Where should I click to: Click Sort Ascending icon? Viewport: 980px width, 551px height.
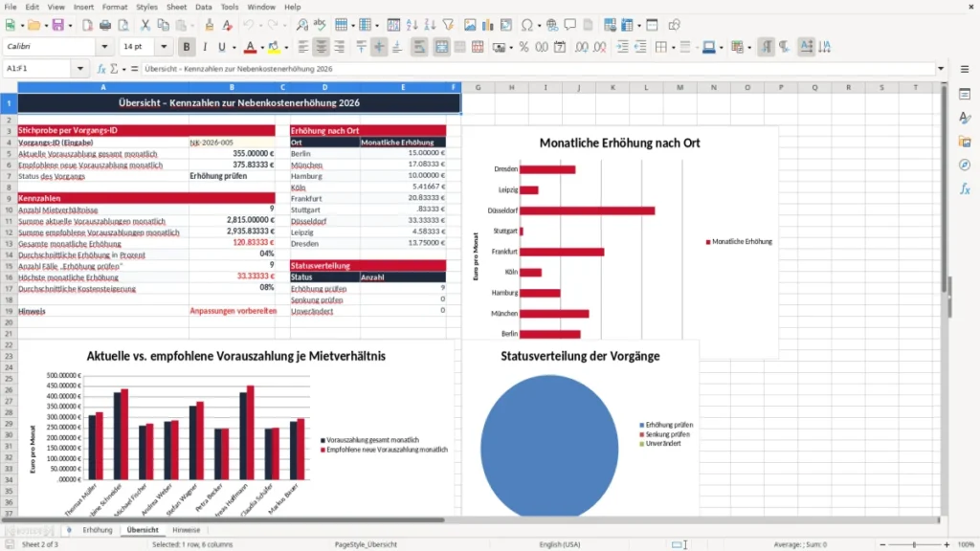click(x=412, y=25)
